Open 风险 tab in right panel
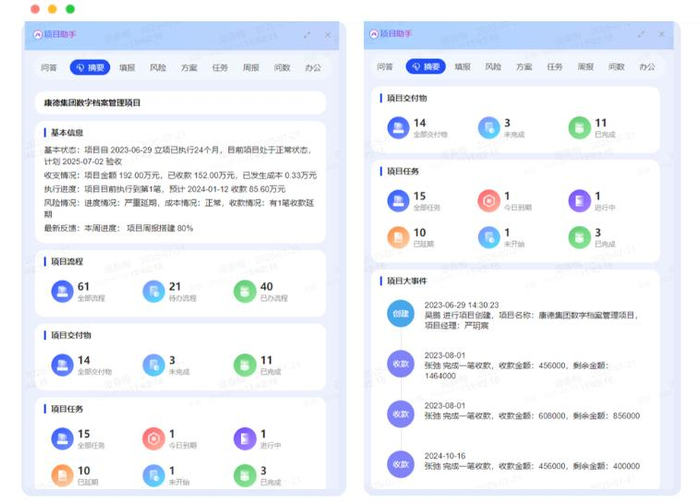The image size is (700, 503). (x=493, y=67)
